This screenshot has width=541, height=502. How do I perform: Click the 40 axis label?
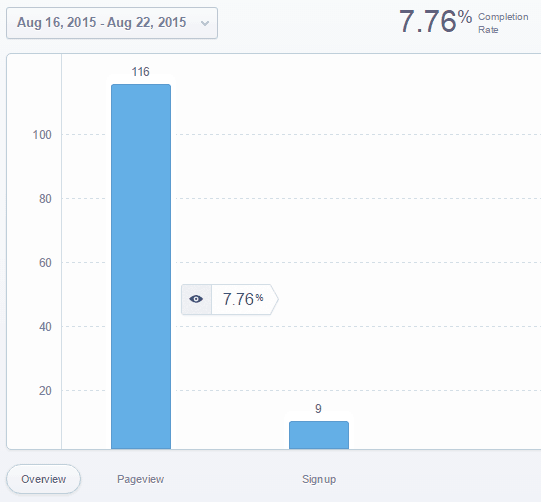(45, 327)
